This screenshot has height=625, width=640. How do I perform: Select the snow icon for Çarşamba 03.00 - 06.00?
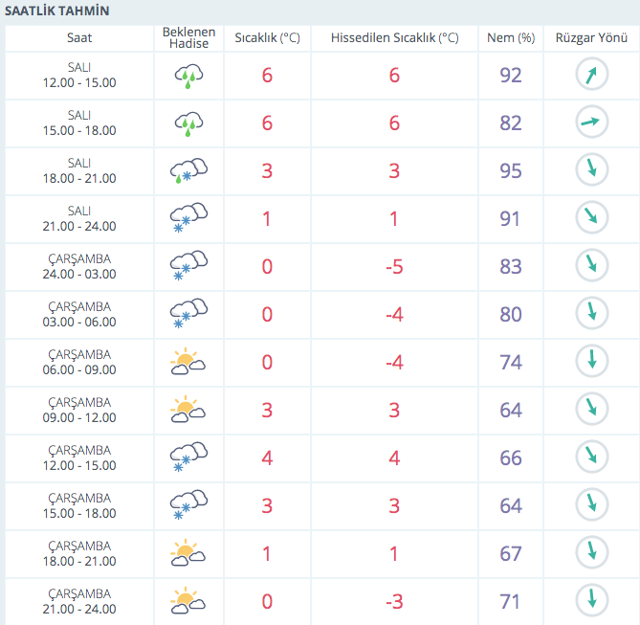tap(188, 314)
